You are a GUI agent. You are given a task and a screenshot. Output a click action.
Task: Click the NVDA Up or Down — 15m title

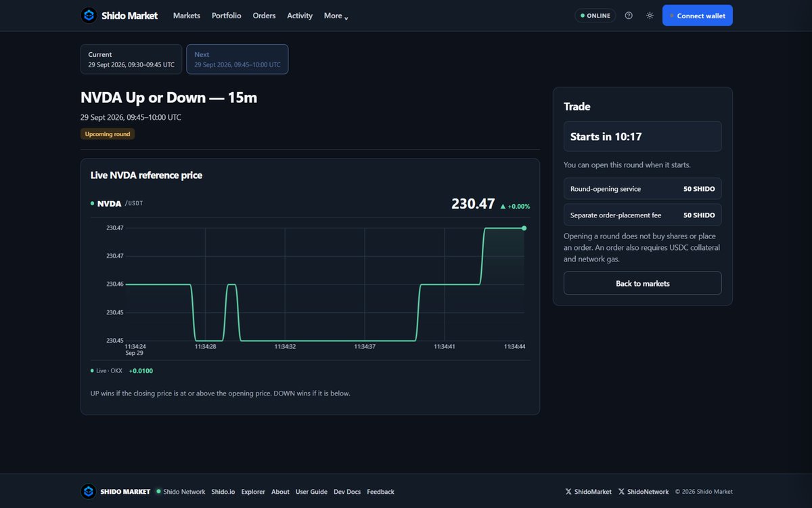168,98
